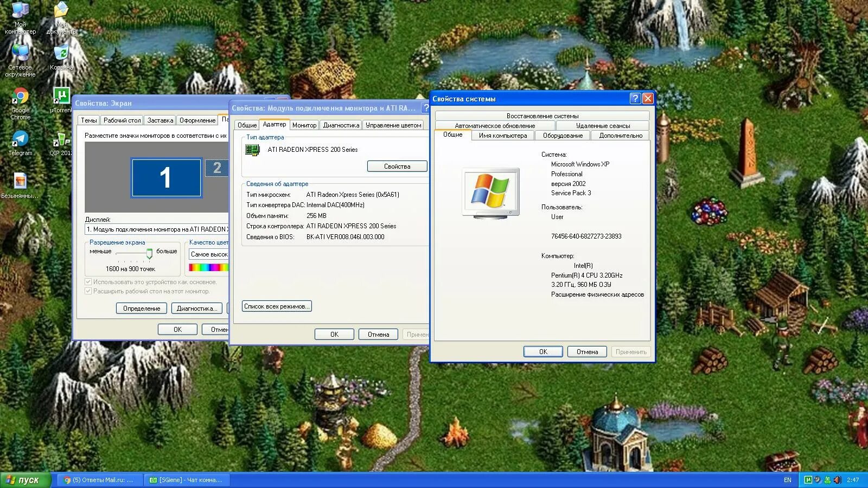Click the taskbar clock
Screen dimensions: 868x488
point(853,480)
